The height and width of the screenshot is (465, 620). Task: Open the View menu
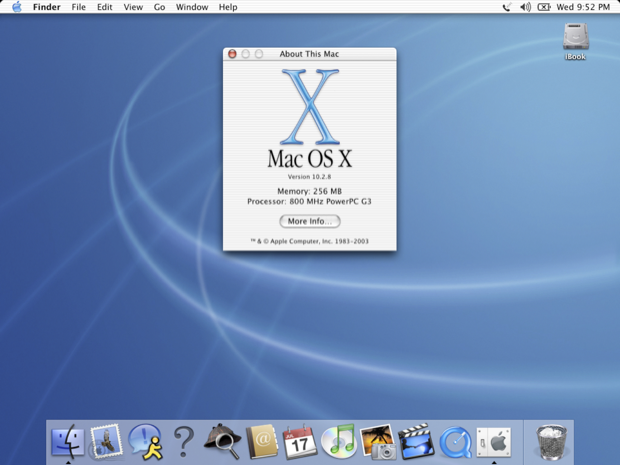tap(133, 7)
